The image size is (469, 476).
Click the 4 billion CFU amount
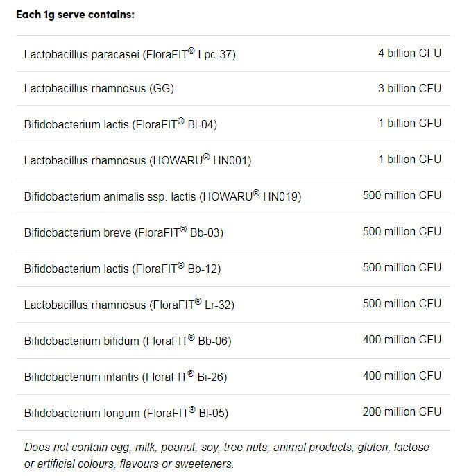(409, 53)
